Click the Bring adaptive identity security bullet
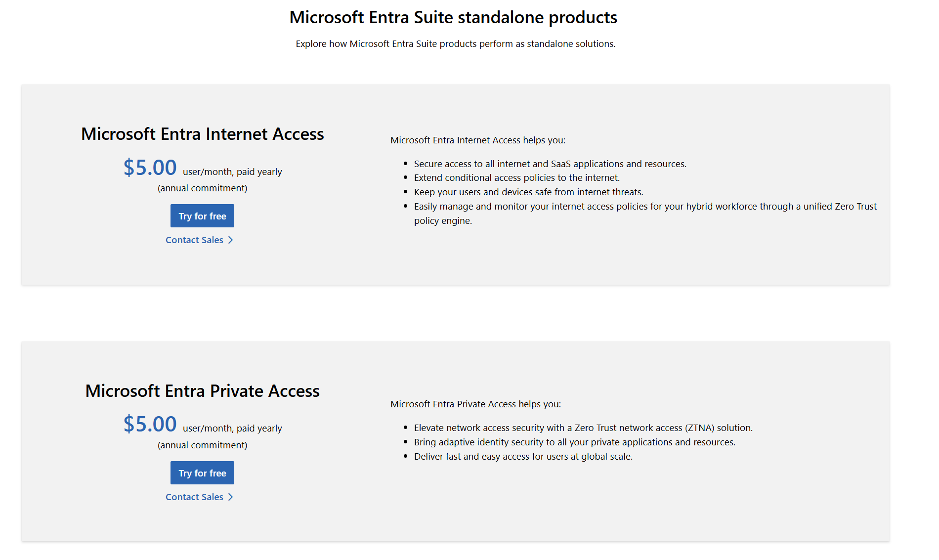Image resolution: width=939 pixels, height=560 pixels. pyautogui.click(x=574, y=442)
